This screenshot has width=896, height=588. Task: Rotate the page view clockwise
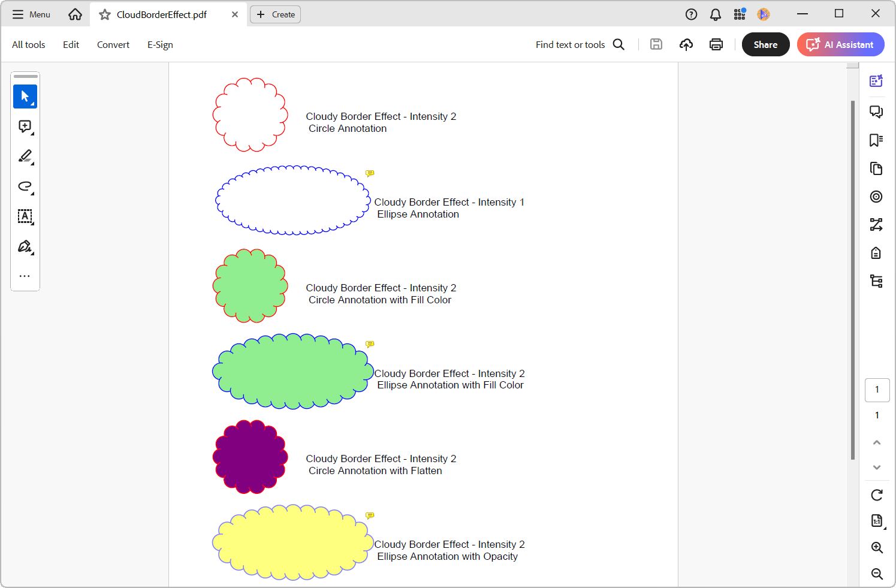877,495
